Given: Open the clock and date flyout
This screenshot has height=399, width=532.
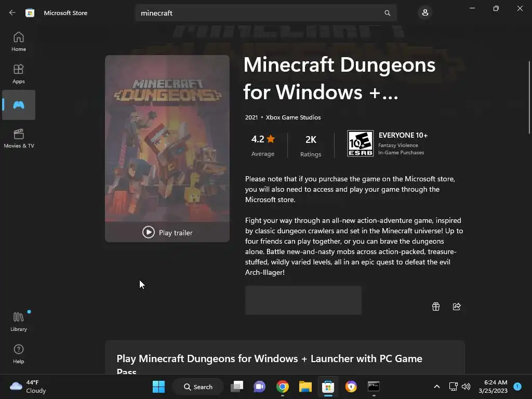Looking at the screenshot, I should (493, 387).
